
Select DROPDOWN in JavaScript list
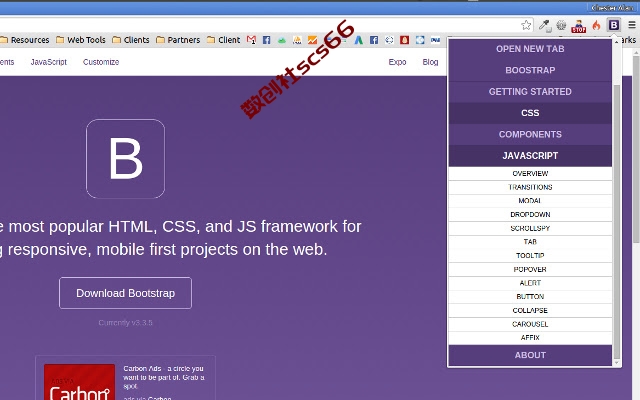point(530,214)
